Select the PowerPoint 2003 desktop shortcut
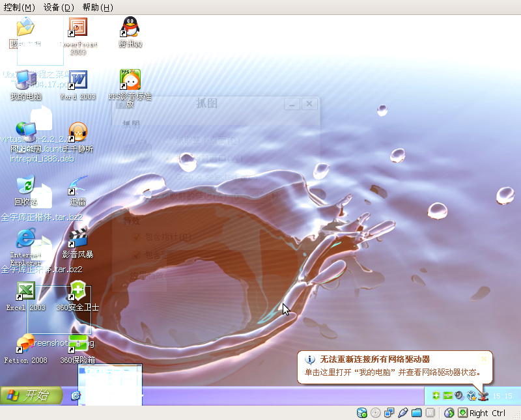 78,36
